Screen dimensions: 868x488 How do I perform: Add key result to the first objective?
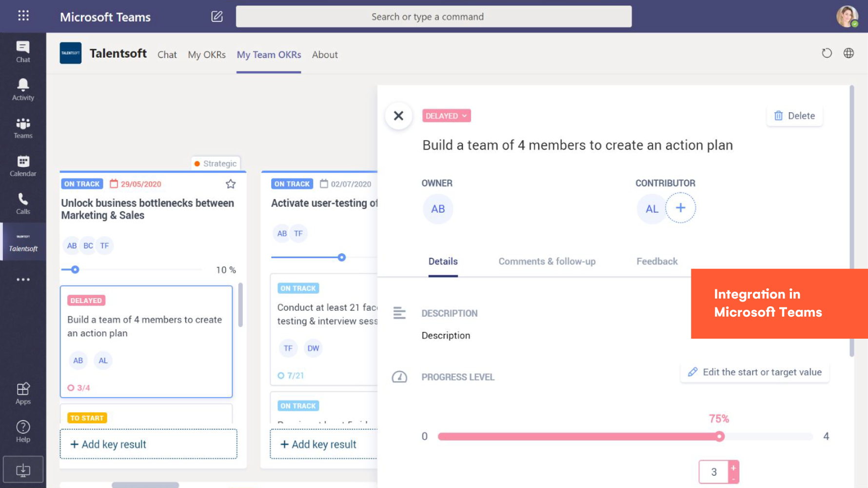tap(148, 444)
